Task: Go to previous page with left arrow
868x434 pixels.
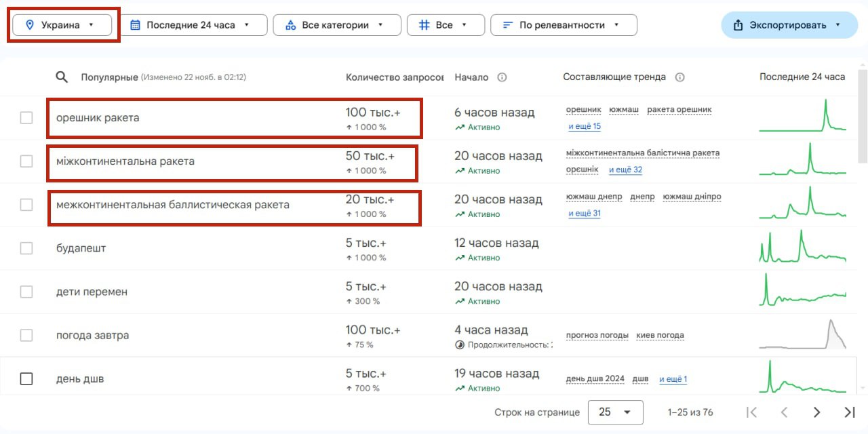Action: [x=784, y=412]
